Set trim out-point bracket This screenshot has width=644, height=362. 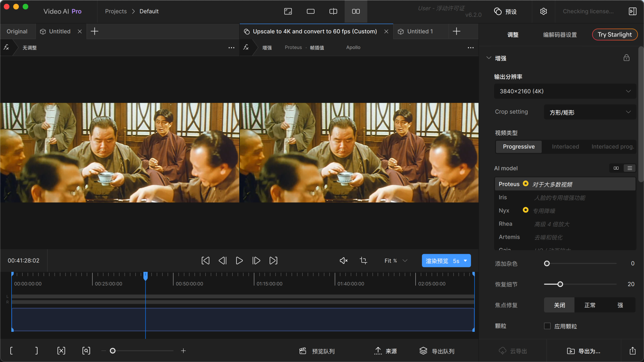[36, 351]
